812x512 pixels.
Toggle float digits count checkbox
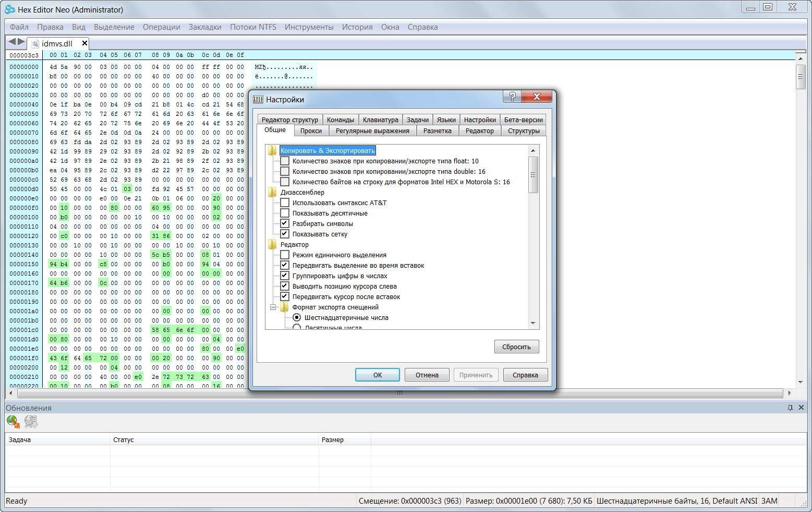tap(285, 161)
